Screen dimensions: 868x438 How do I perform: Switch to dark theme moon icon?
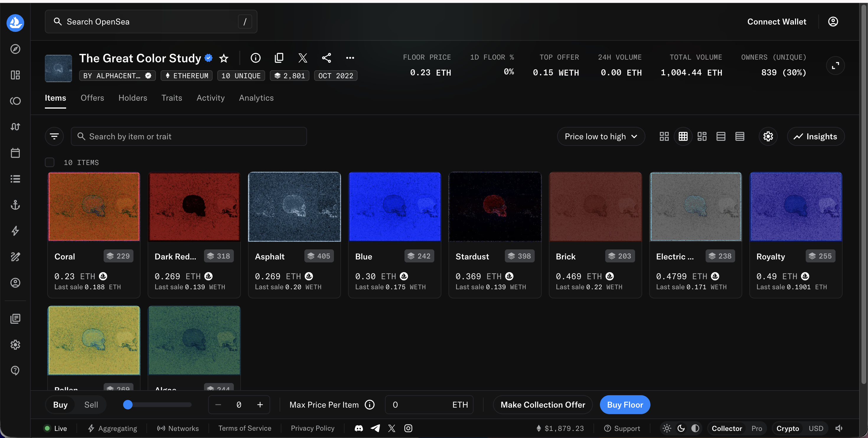[x=681, y=428]
